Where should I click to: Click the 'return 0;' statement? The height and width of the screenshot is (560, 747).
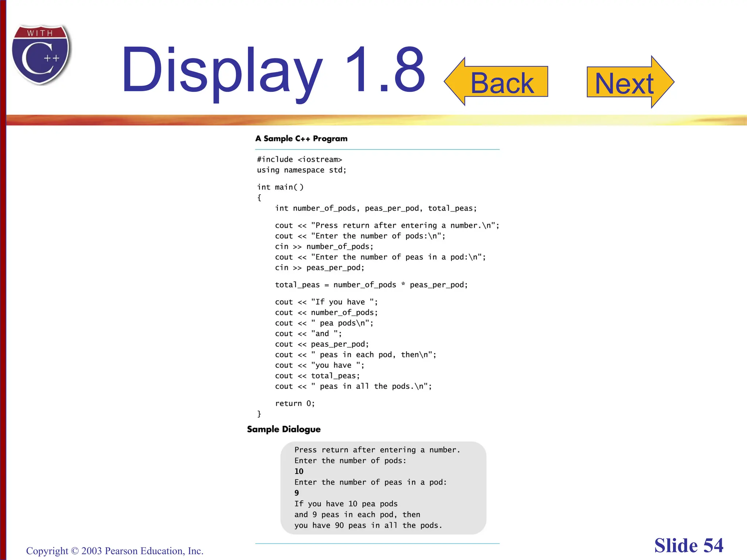click(x=295, y=403)
